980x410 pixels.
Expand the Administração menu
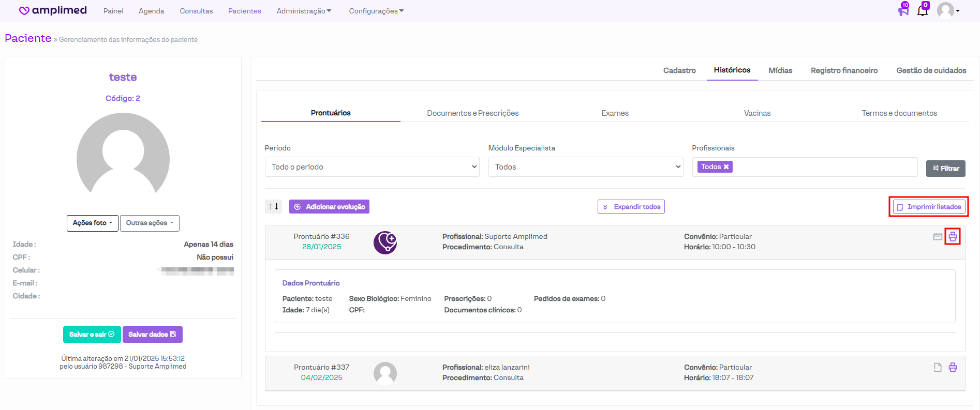304,11
